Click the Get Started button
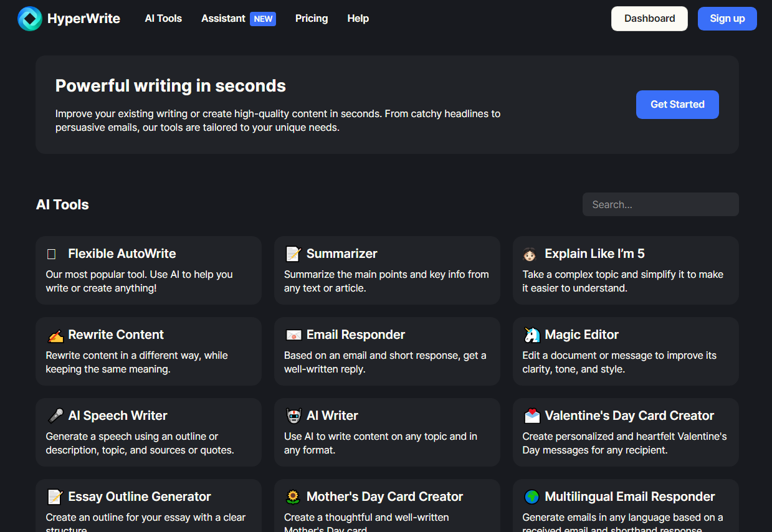 pos(677,105)
